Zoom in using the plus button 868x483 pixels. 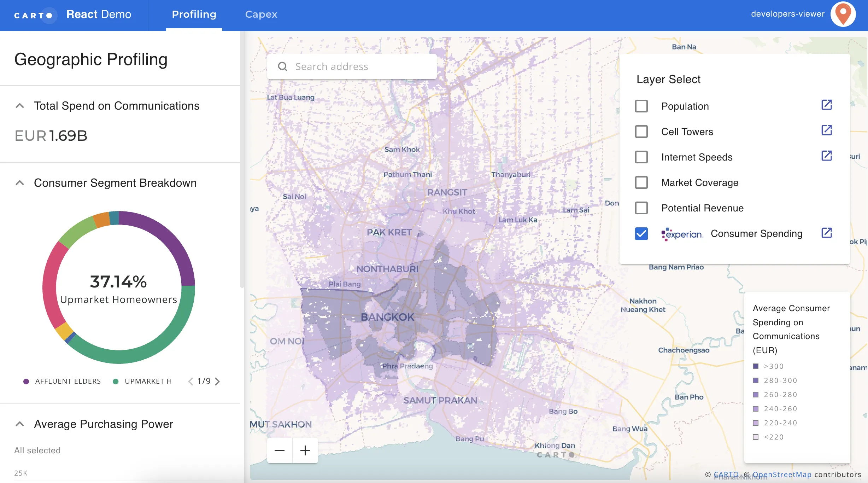tap(305, 450)
